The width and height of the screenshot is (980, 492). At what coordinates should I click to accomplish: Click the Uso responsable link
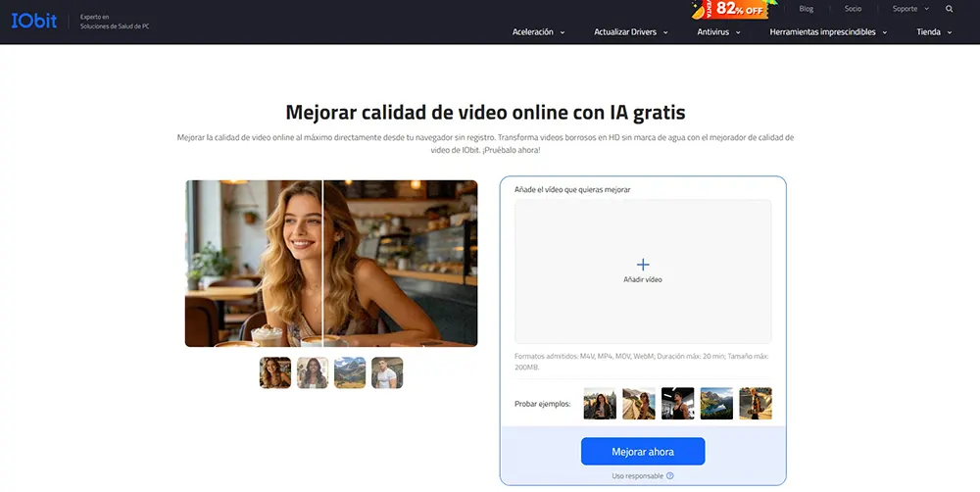pos(638,475)
